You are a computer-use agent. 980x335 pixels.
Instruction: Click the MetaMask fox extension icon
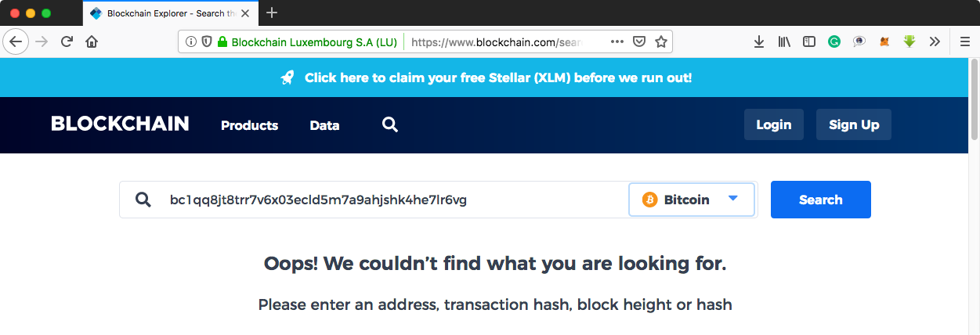click(884, 41)
